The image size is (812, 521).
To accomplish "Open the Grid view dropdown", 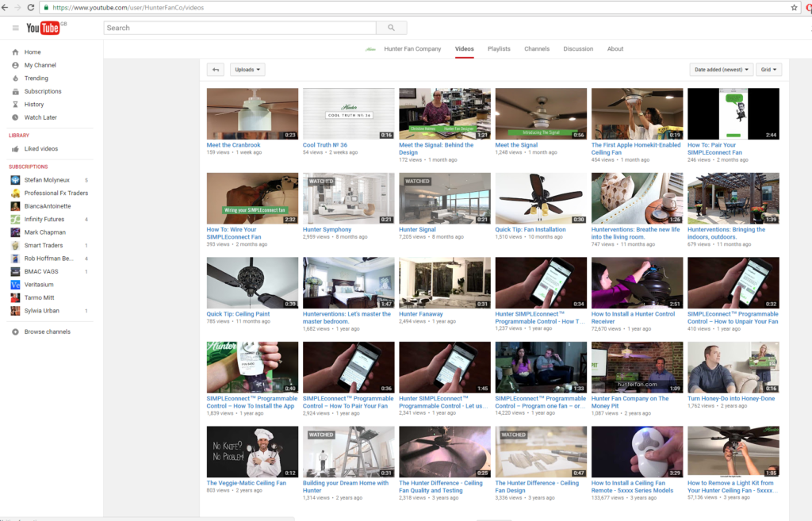I will pyautogui.click(x=768, y=70).
